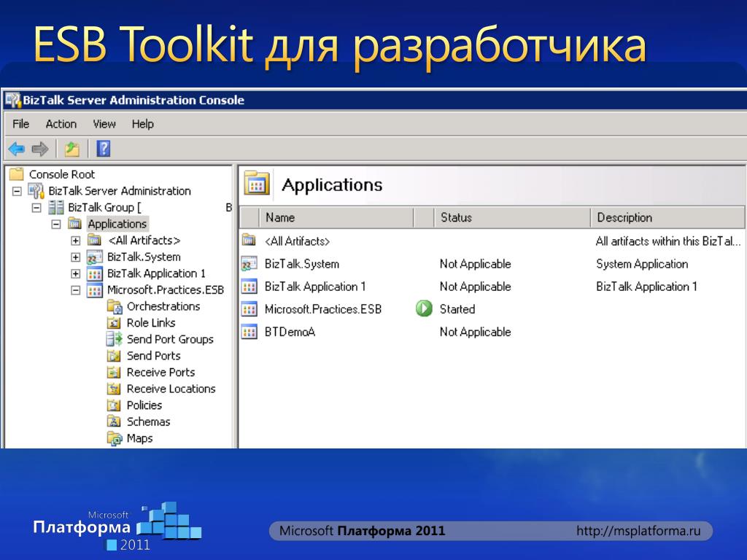Select BTDemoA name in applications list

point(290,332)
